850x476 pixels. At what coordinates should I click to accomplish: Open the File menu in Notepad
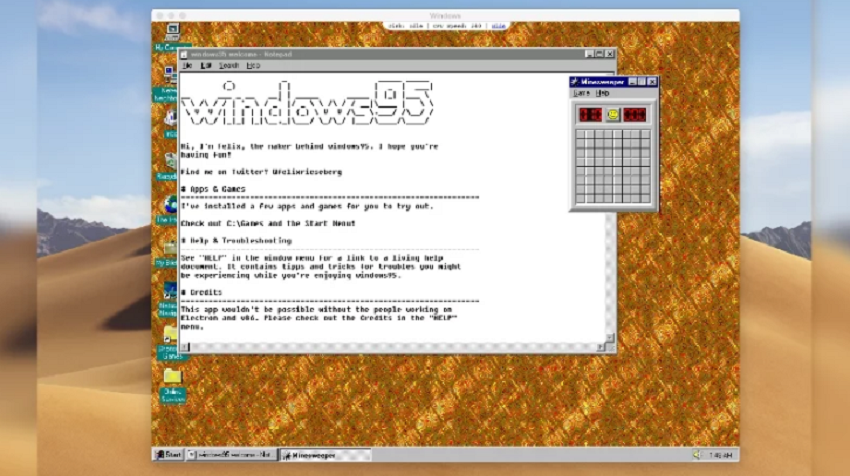(x=187, y=65)
